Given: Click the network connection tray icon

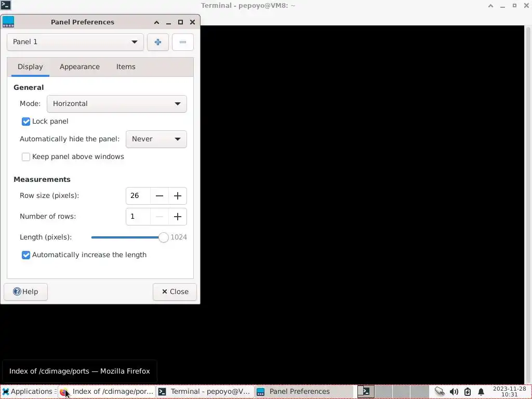Looking at the screenshot, I should (440, 392).
